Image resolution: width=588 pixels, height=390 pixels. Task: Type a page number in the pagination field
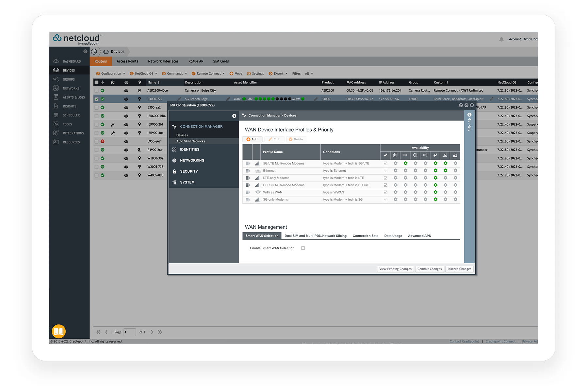[130, 332]
